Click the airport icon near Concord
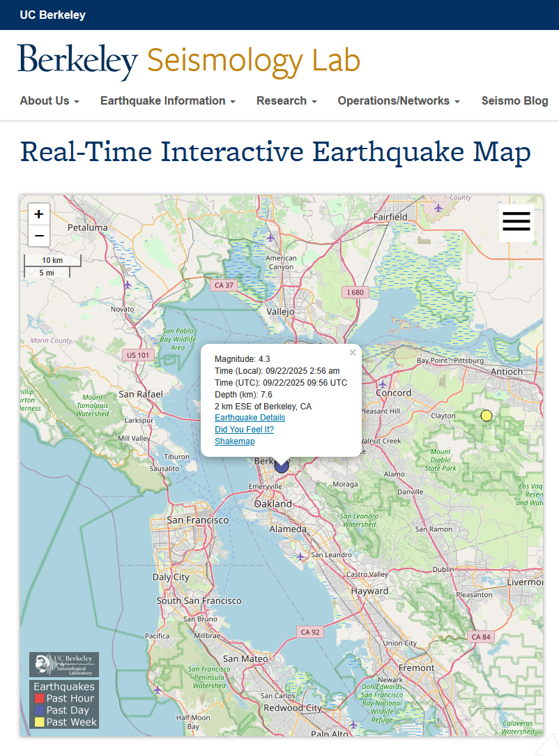The width and height of the screenshot is (559, 756). [x=383, y=384]
